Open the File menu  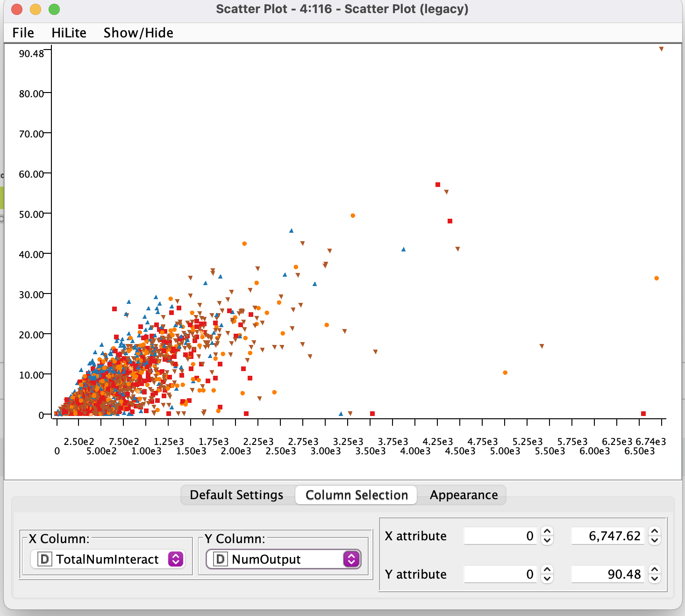point(23,32)
